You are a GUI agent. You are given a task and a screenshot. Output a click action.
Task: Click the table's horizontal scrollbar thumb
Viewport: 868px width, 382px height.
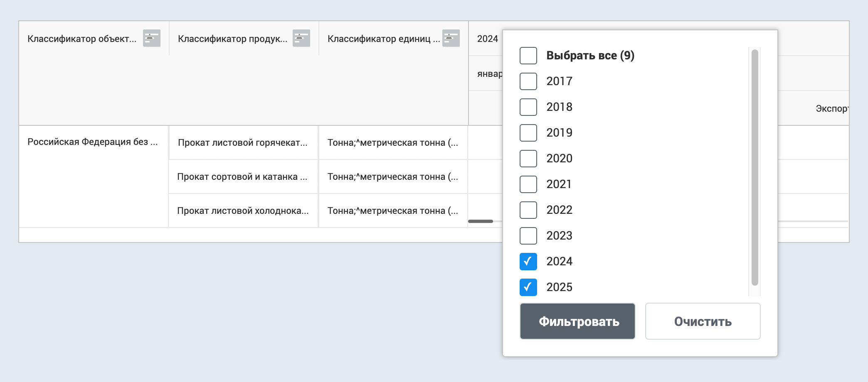481,221
